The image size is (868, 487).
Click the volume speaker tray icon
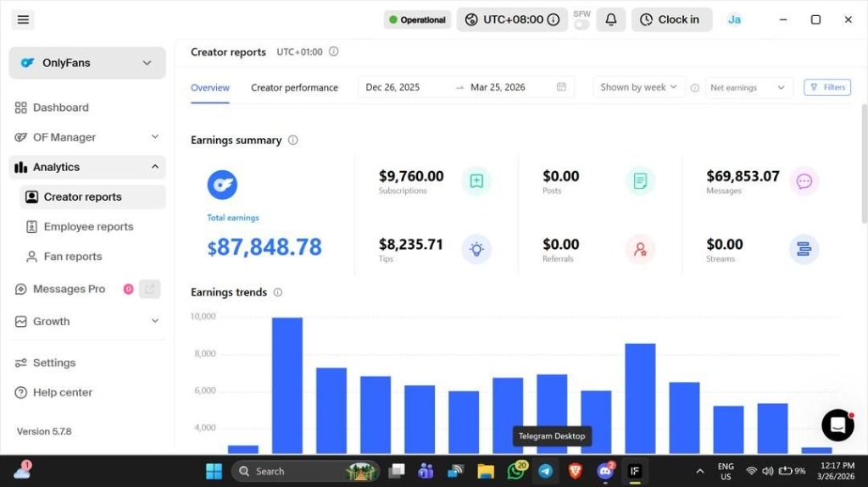767,472
